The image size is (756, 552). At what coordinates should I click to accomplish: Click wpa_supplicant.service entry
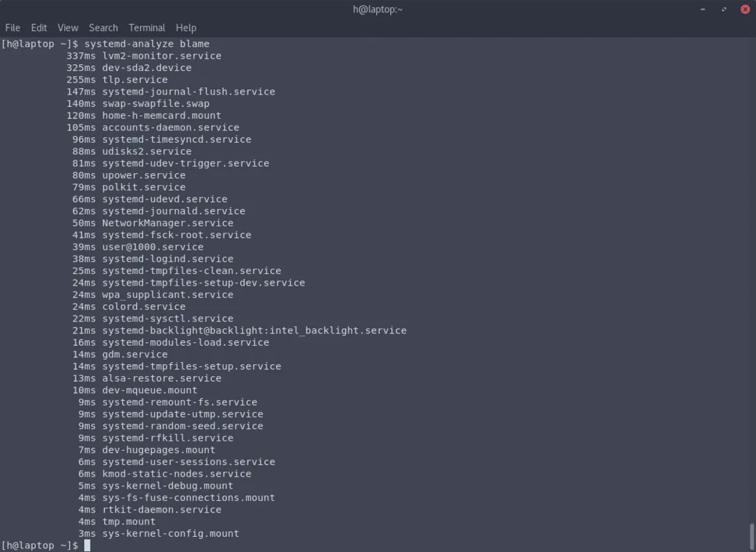coord(153,295)
